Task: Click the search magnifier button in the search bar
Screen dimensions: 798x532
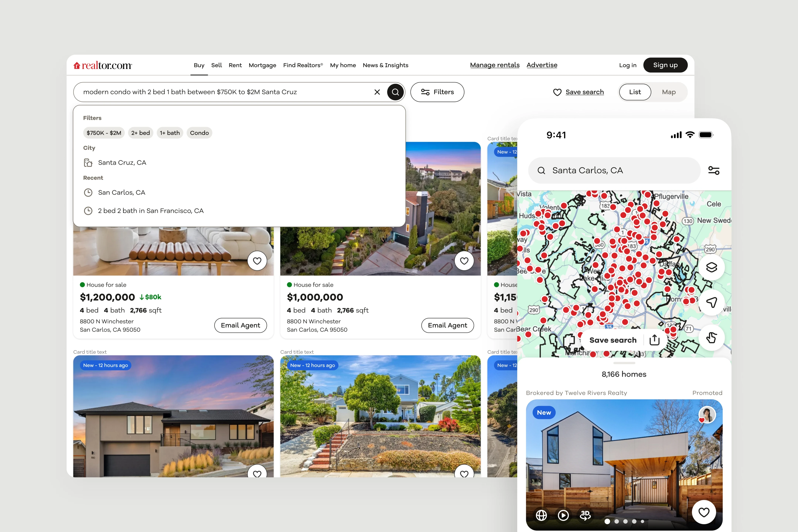Action: coord(395,92)
